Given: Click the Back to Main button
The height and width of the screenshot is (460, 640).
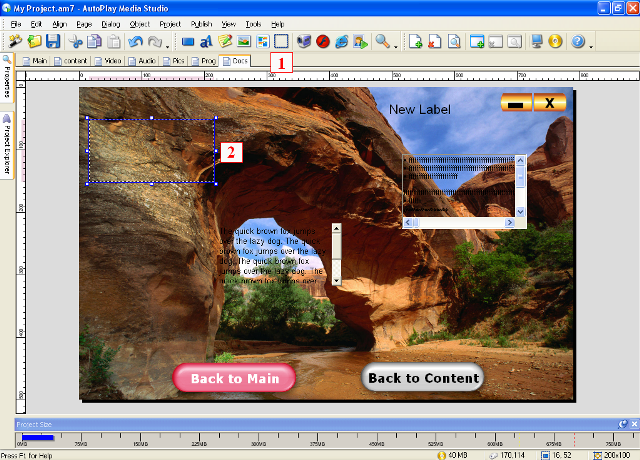Looking at the screenshot, I should [234, 378].
